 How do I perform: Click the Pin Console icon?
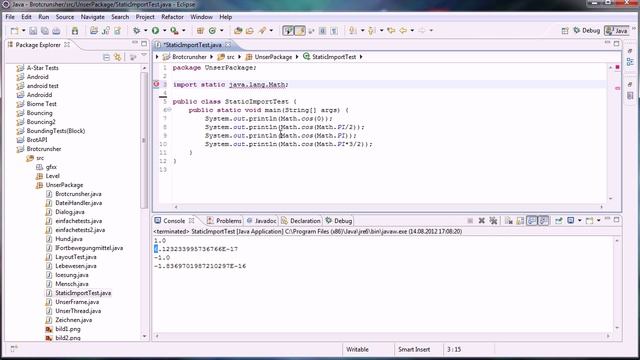click(x=559, y=221)
